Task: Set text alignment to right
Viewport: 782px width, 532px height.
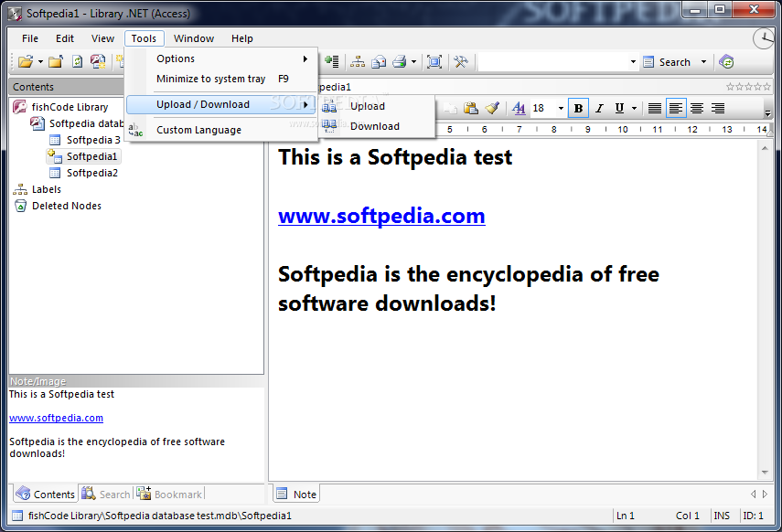Action: pos(718,108)
